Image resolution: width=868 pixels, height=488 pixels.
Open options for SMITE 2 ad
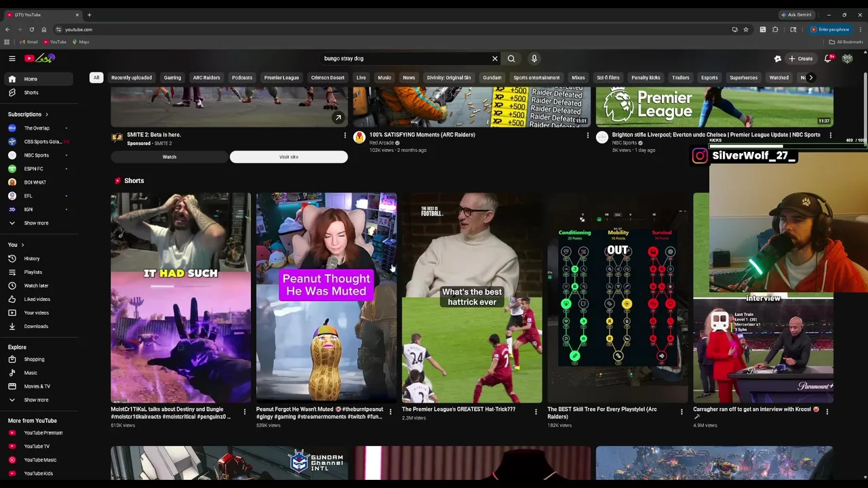pos(344,136)
